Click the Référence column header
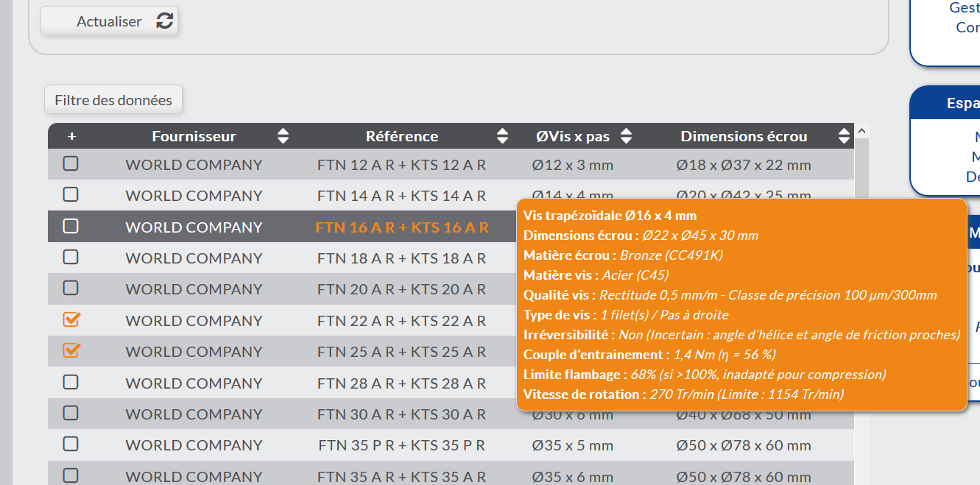This screenshot has width=980, height=485. tap(402, 136)
